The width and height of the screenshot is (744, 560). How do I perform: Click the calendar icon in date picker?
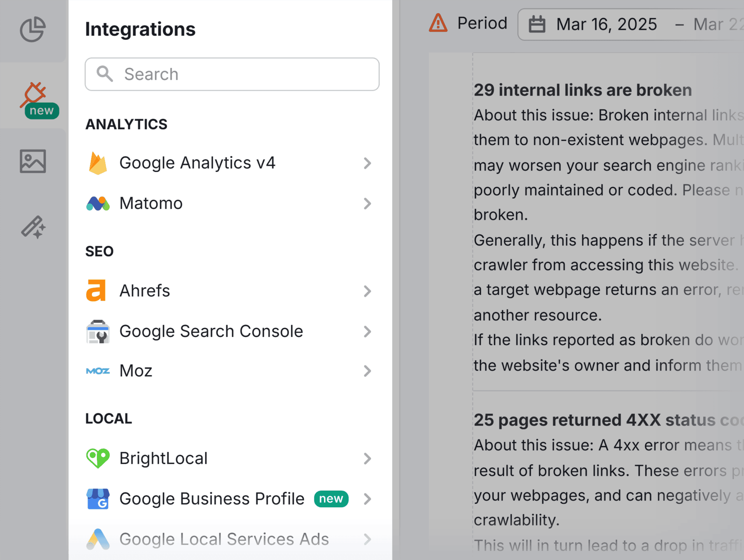click(x=537, y=24)
